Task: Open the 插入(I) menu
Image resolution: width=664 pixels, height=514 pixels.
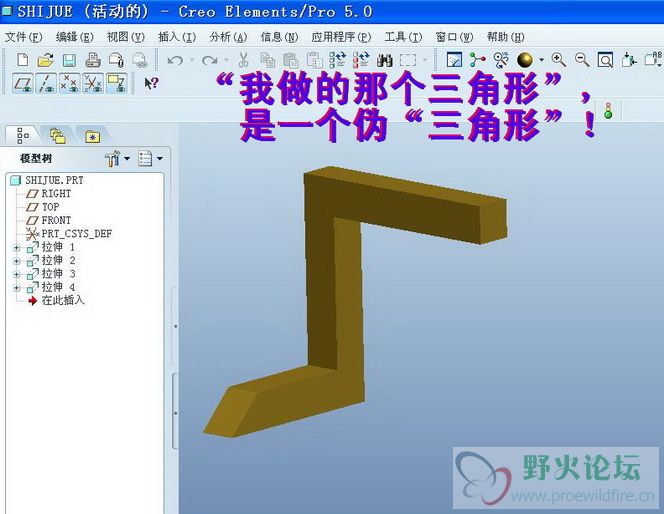Action: coord(177,37)
